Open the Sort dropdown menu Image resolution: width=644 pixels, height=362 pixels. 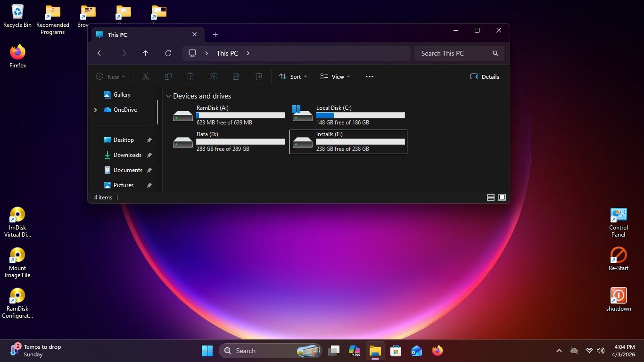[x=293, y=77]
